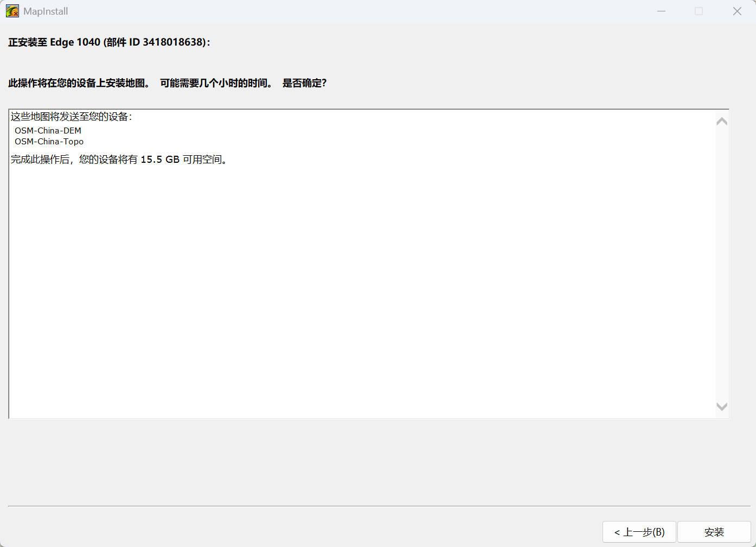Click the 正安装至 Edge 1040 heading

pos(54,42)
